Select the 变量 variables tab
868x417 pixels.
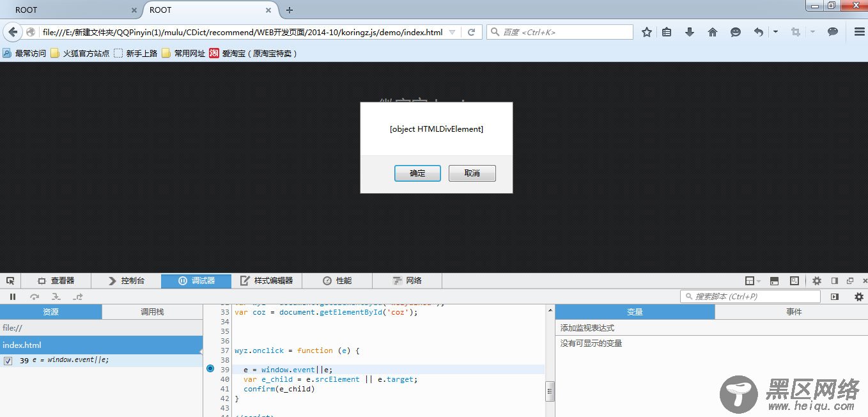click(x=635, y=312)
